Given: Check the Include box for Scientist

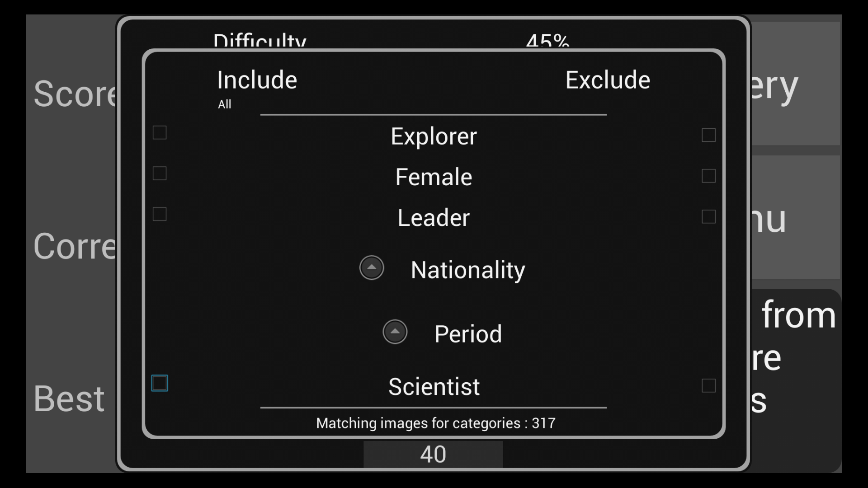Looking at the screenshot, I should (x=160, y=383).
